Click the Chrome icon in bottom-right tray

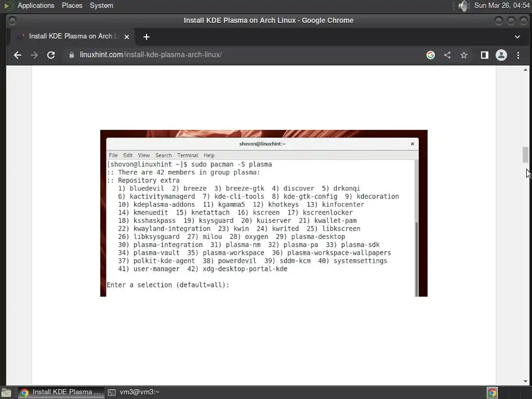click(x=492, y=393)
